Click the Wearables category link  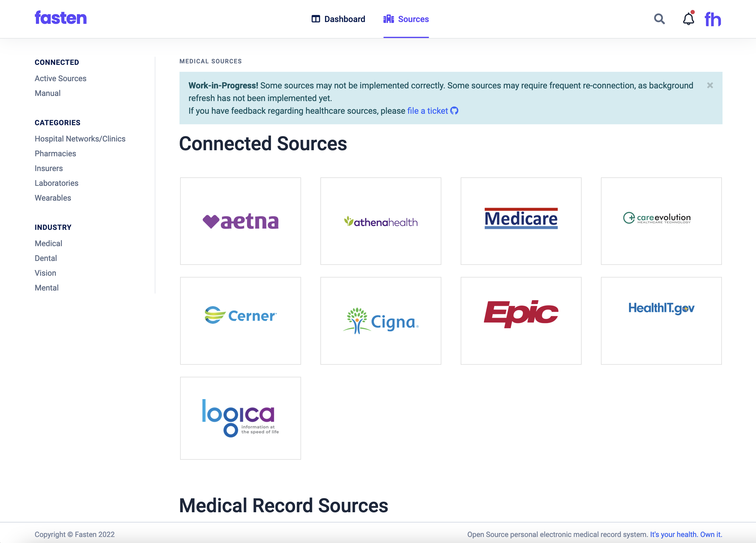coord(53,198)
